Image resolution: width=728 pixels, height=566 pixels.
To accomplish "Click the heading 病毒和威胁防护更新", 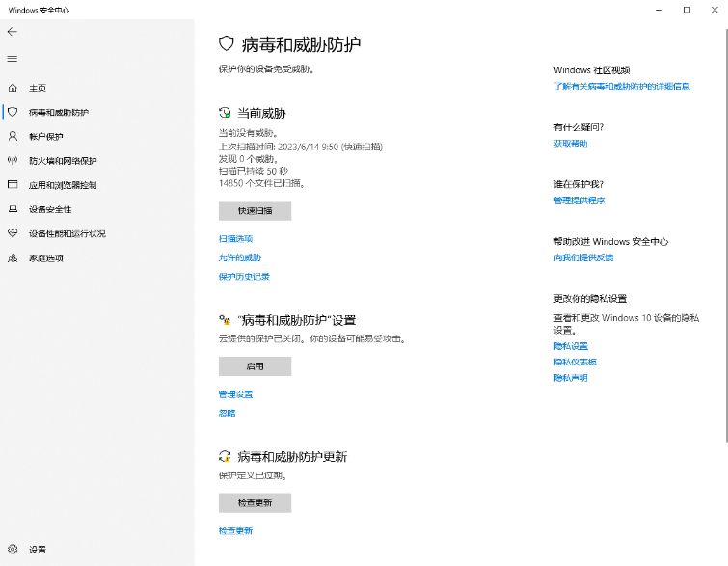I will click(292, 456).
